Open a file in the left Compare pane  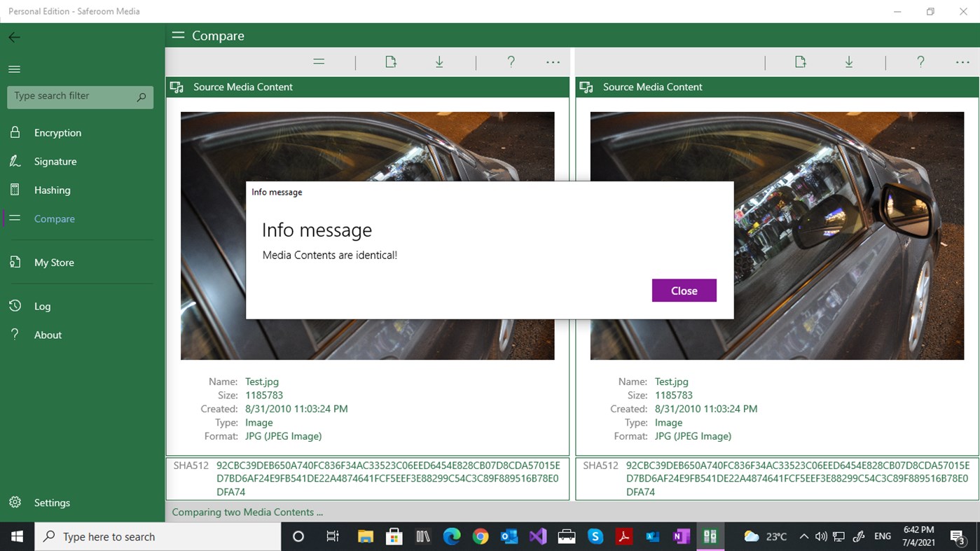click(390, 62)
